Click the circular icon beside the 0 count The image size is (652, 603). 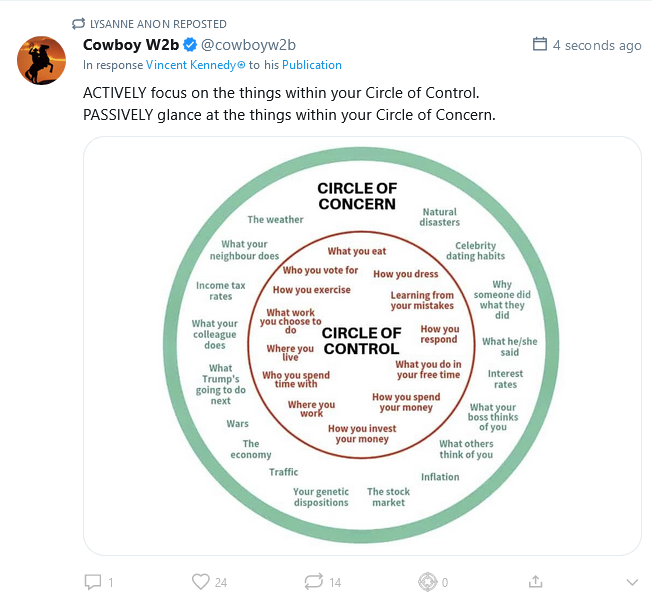[427, 581]
